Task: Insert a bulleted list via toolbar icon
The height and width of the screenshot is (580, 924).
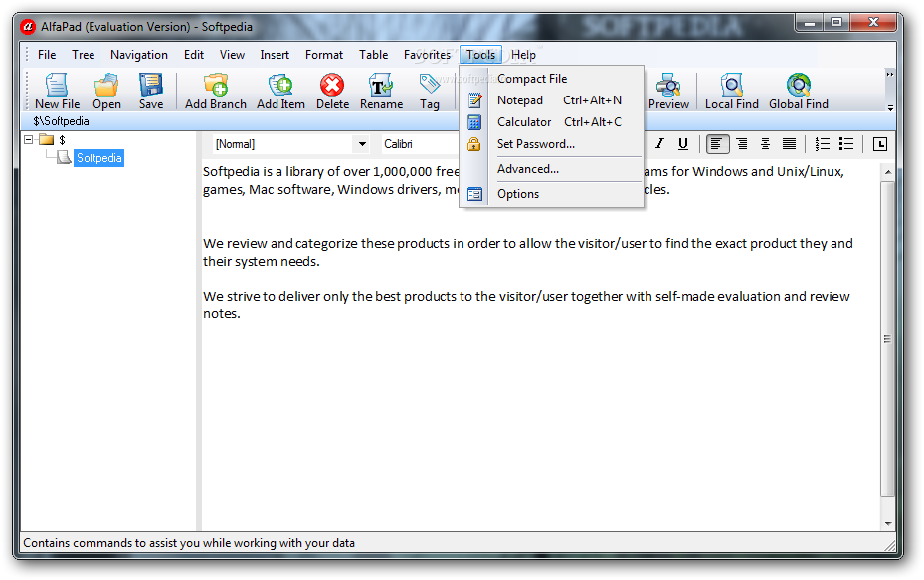Action: (846, 144)
